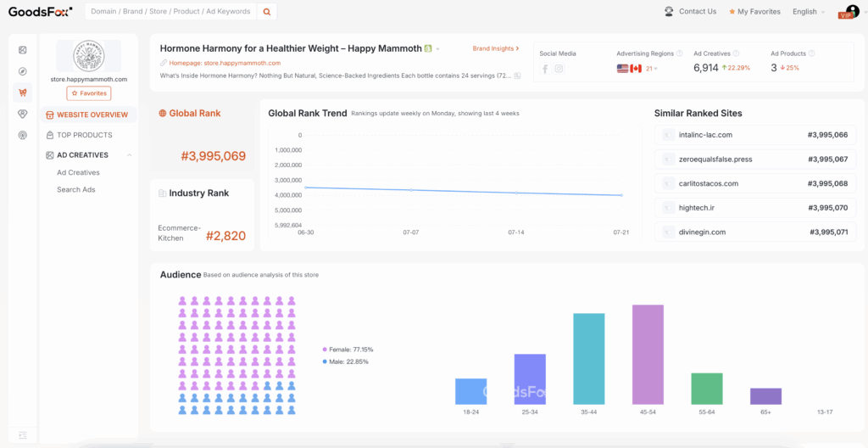Click the Ad Products help icon
Screen dimensions: 868x448
tap(811, 53)
